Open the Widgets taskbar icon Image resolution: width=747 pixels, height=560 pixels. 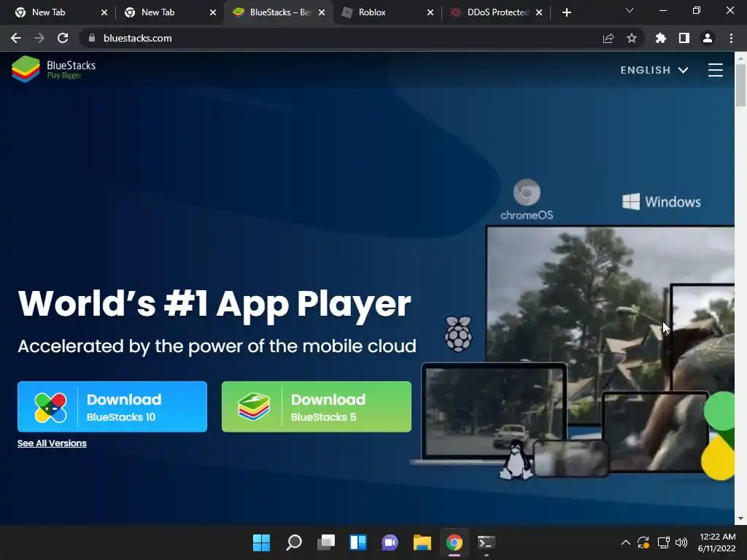click(x=357, y=542)
